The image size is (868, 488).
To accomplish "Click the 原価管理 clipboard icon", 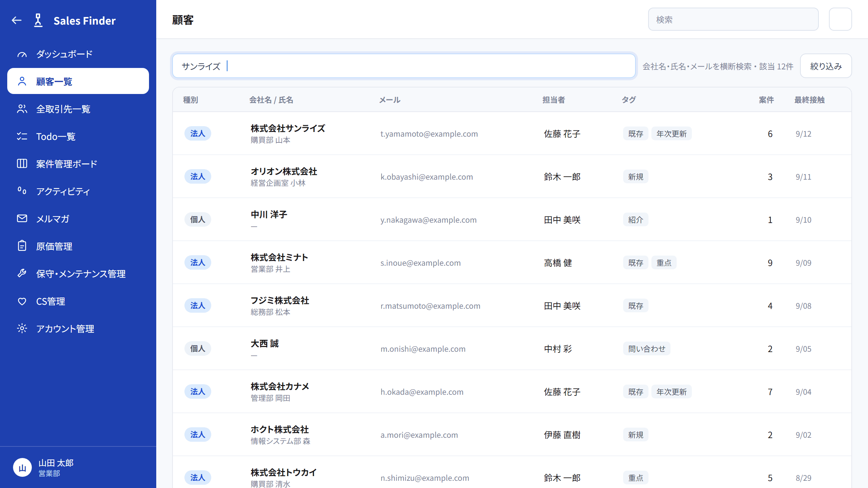I will pos(22,246).
